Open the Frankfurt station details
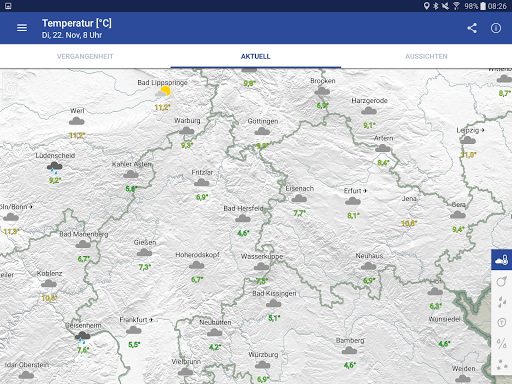 pyautogui.click(x=136, y=320)
